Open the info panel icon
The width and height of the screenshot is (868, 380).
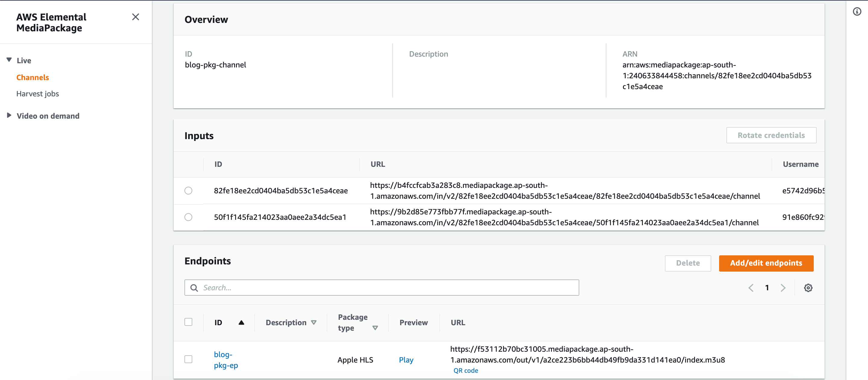click(857, 11)
